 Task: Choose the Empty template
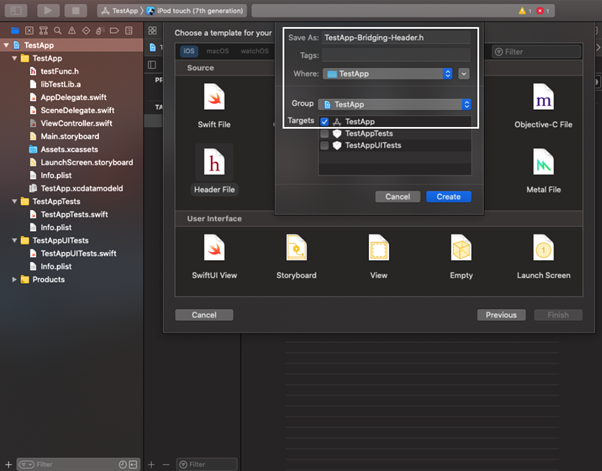coord(461,256)
